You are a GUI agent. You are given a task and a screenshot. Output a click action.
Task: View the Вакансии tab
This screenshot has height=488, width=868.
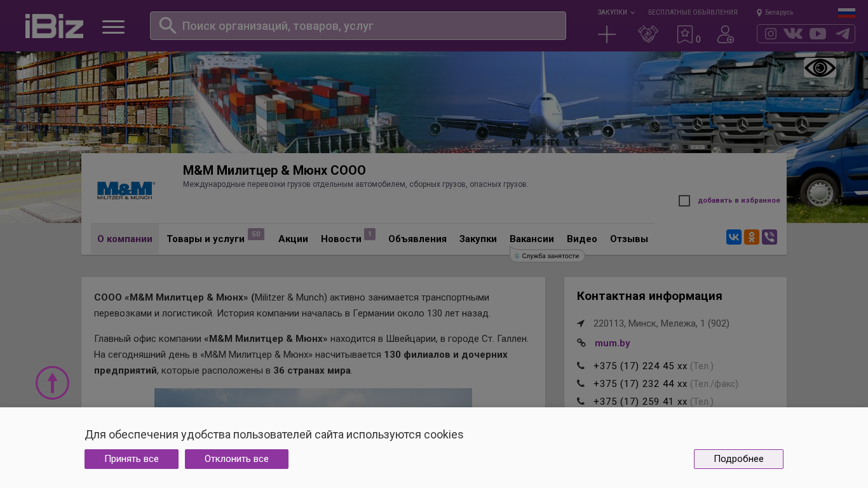click(x=532, y=239)
